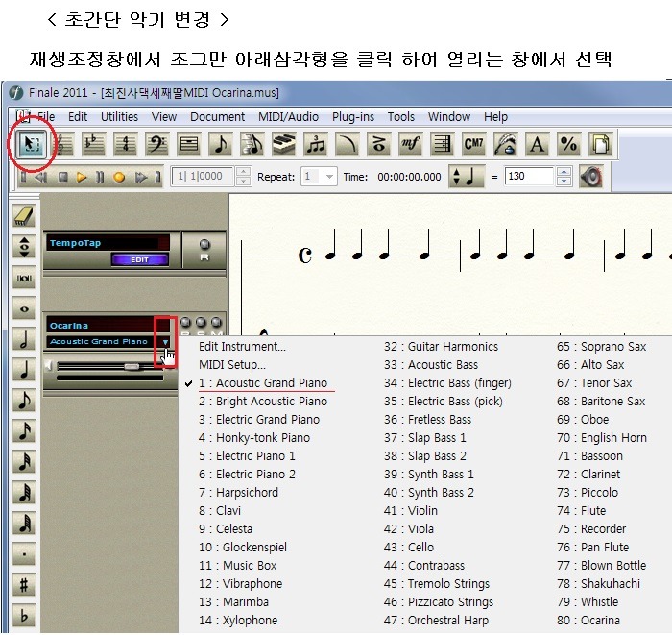The image size is (672, 635).
Task: Open the MIDI/Audio menu
Action: 288,116
